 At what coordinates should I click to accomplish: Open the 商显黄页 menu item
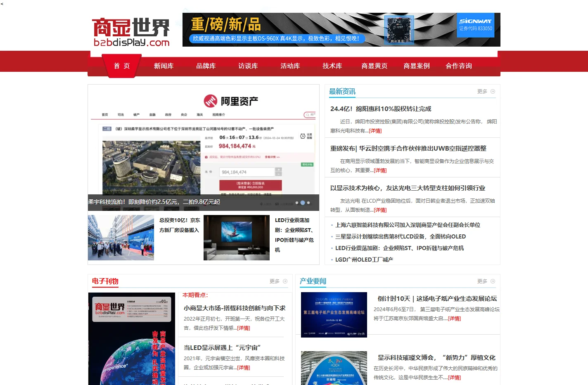(375, 66)
